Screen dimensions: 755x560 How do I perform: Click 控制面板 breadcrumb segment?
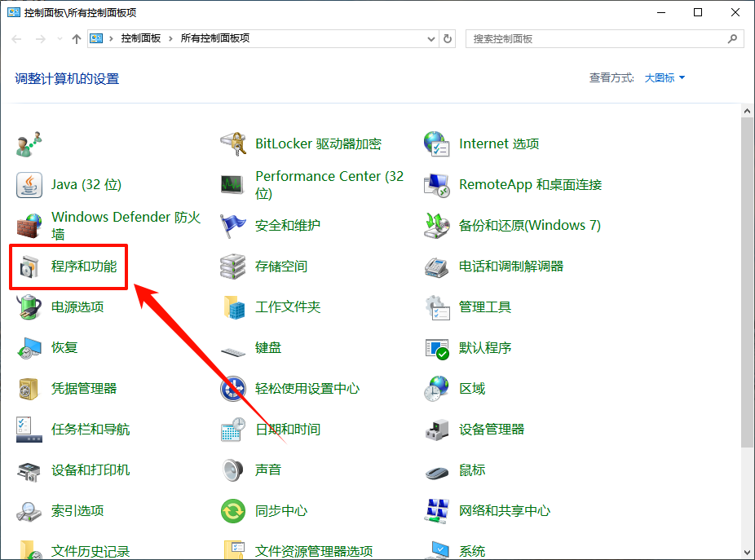click(x=141, y=38)
